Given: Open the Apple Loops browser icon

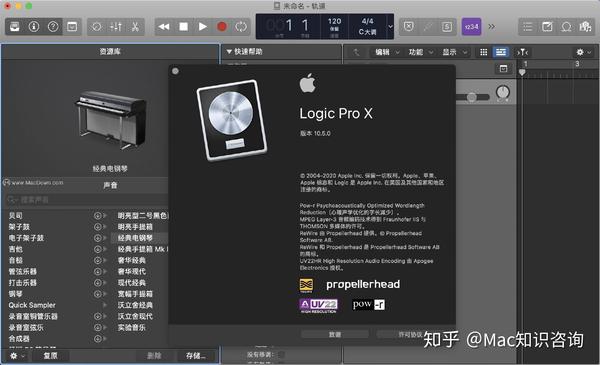Looking at the screenshot, I should (566, 26).
